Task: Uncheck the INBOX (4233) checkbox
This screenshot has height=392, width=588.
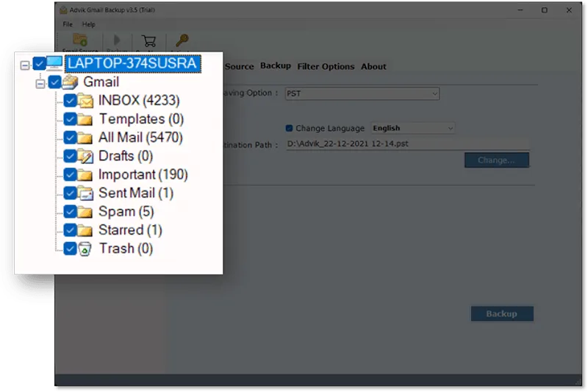Action: pos(70,101)
